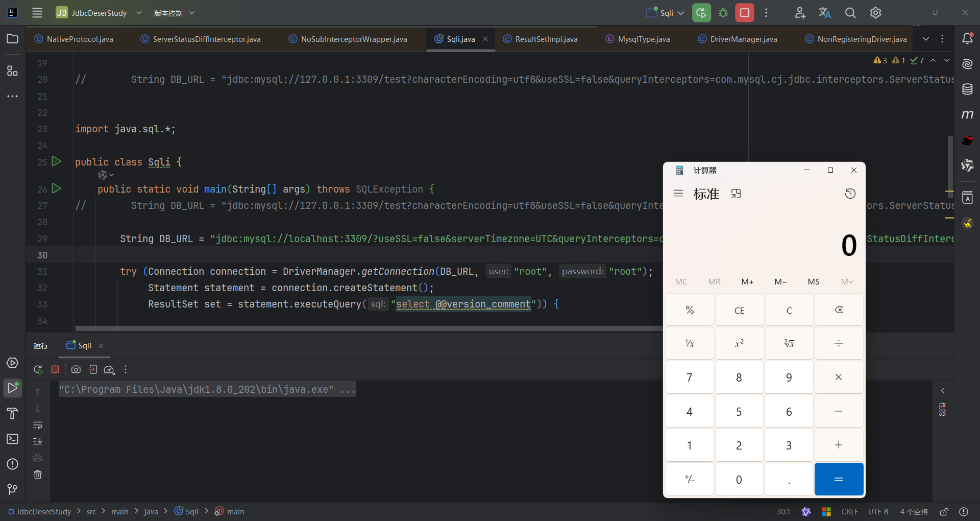This screenshot has height=521, width=980.
Task: Open the Code With Me user icon
Action: coord(800,13)
